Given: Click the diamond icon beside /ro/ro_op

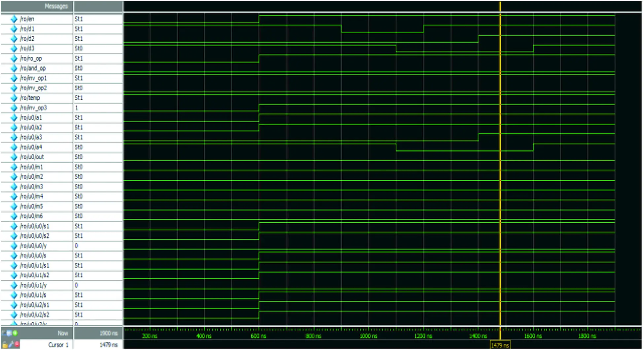Looking at the screenshot, I should click(x=14, y=59).
